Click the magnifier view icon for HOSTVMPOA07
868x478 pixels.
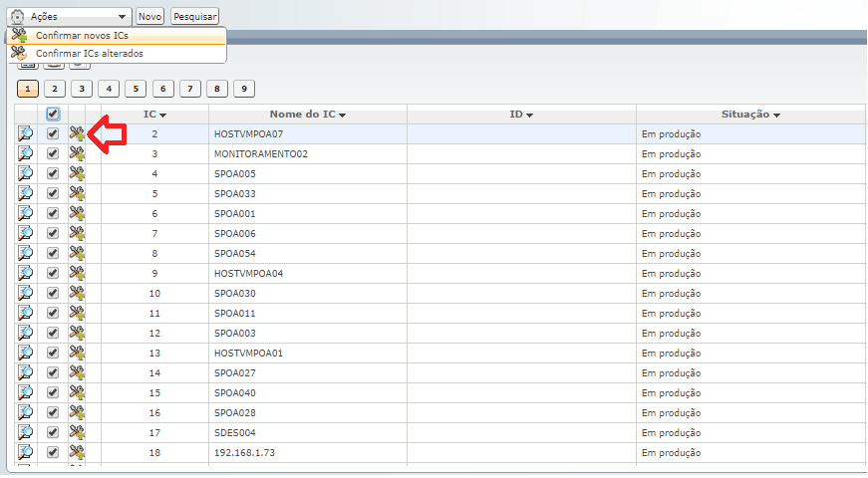click(25, 133)
